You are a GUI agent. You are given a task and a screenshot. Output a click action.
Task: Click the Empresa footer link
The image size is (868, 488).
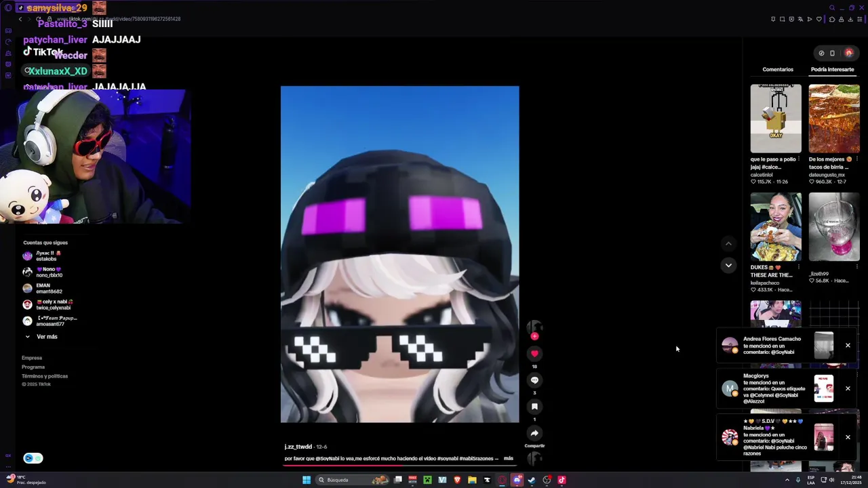pos(32,358)
